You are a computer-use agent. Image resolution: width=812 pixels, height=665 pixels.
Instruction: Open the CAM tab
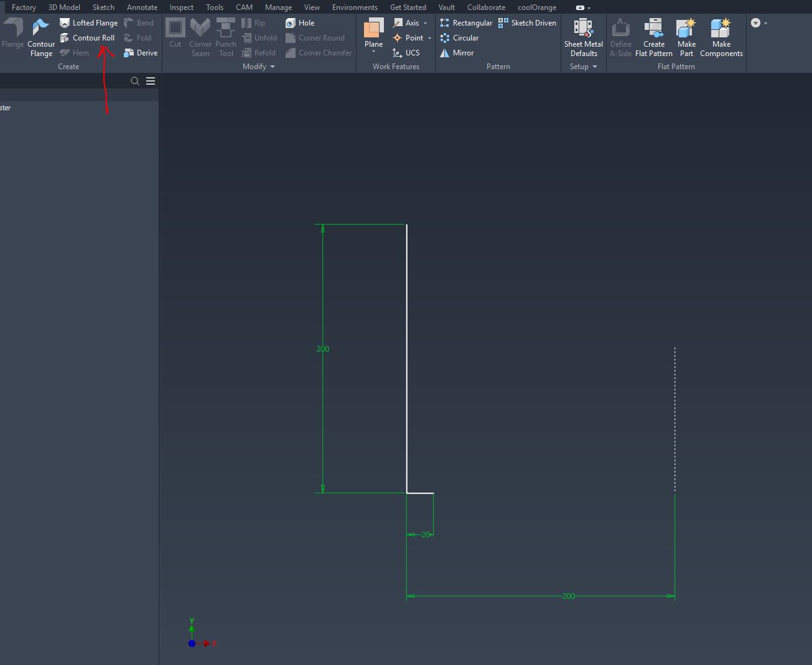244,7
